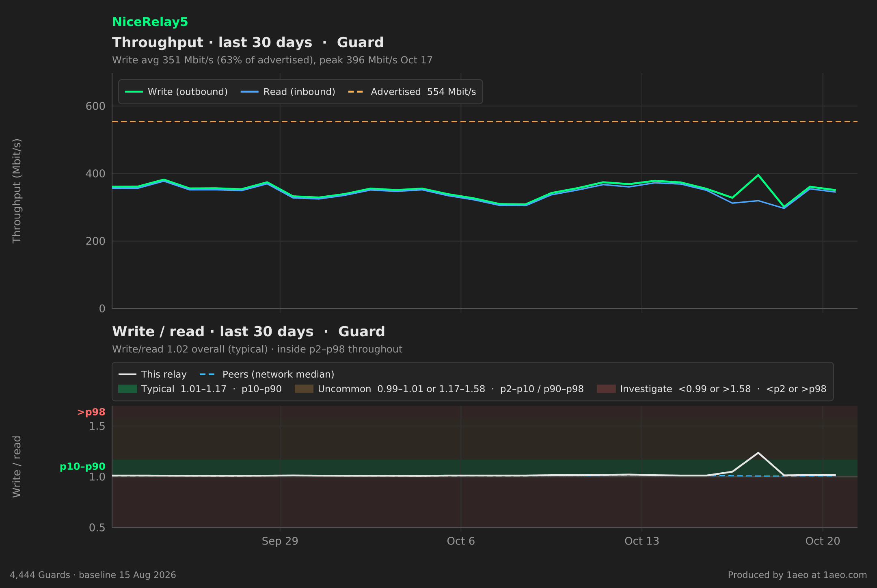Click the >p98 axis label
Viewport: 877px width, 588px height.
(x=91, y=412)
